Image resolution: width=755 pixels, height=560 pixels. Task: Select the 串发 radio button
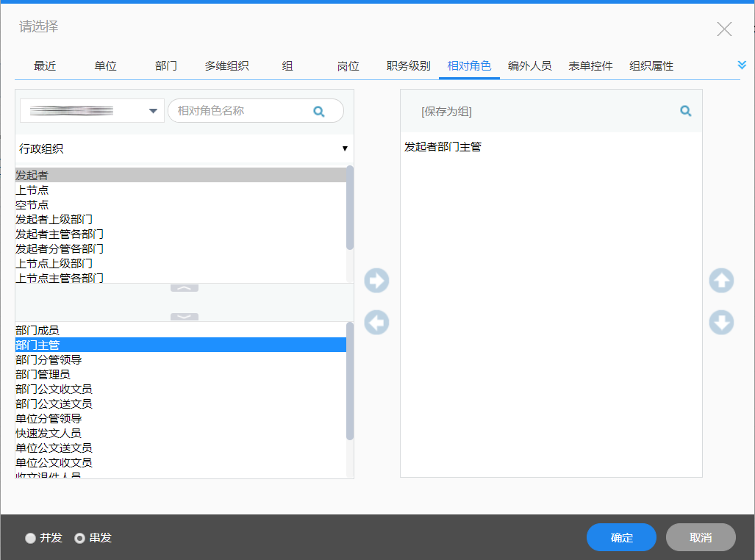click(79, 537)
